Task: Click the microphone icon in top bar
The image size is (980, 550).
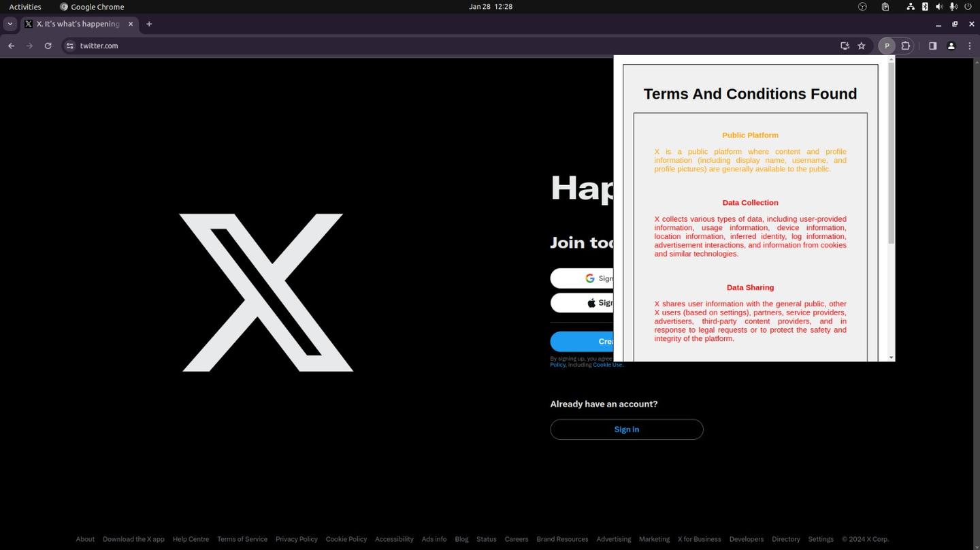Action: click(x=953, y=7)
